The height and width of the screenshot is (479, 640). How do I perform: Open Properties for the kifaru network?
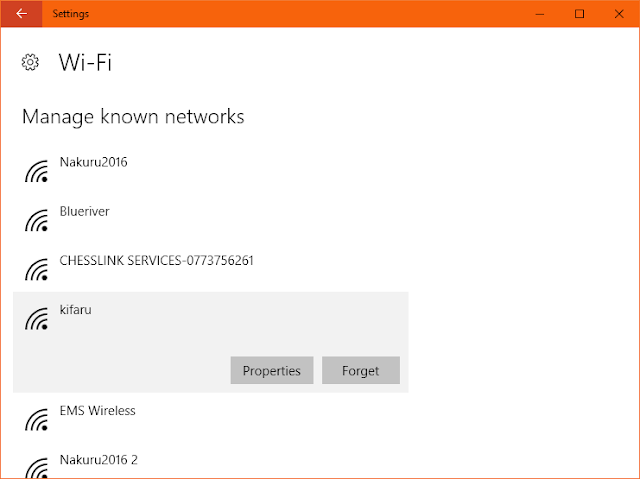coord(272,370)
